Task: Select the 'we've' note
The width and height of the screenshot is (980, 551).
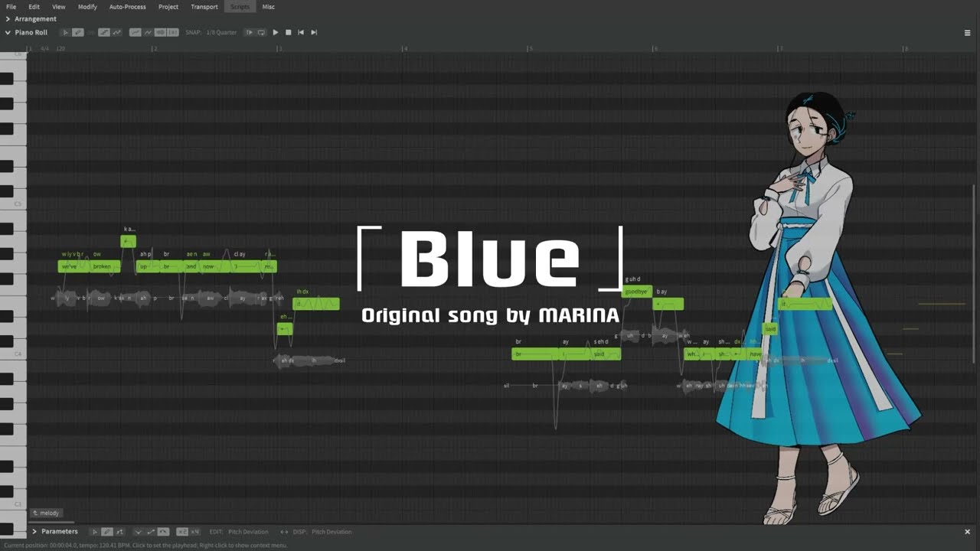Action: [x=73, y=266]
